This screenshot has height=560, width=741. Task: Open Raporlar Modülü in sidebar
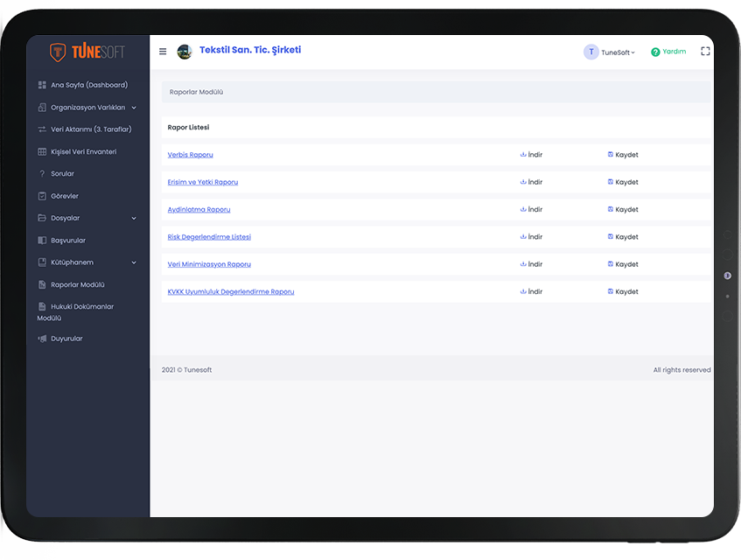click(x=78, y=284)
